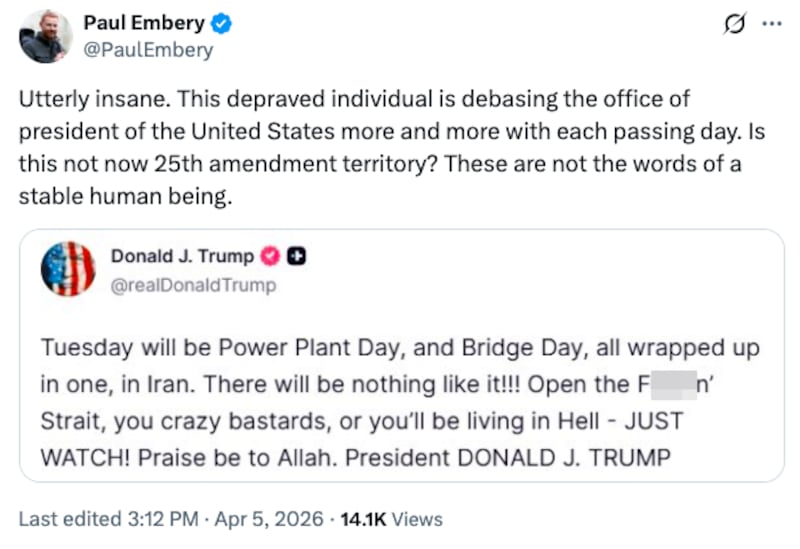
Task: Open the Grok explain-post icon
Action: 736,24
